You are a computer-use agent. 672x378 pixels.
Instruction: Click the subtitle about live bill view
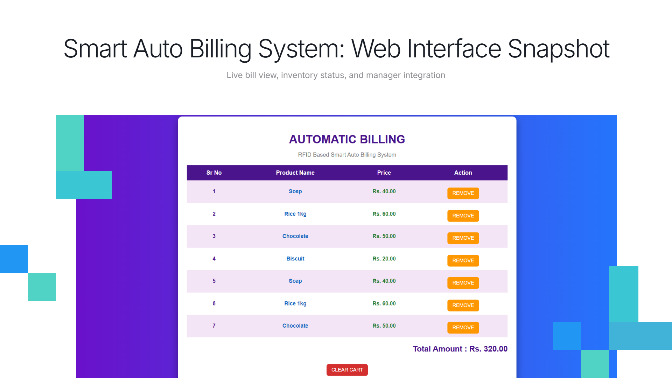click(x=336, y=75)
